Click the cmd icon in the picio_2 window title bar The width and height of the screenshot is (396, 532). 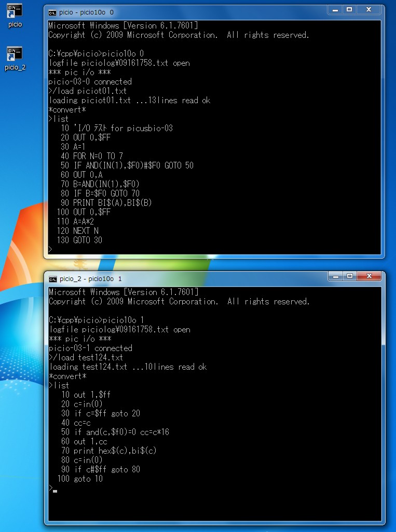pyautogui.click(x=53, y=279)
